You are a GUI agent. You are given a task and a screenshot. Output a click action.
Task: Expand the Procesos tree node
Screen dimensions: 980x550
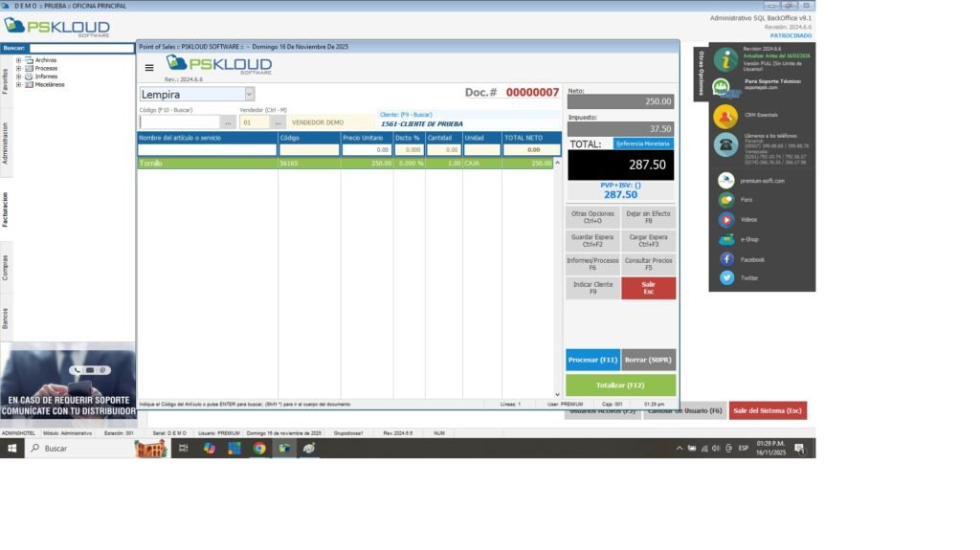[x=19, y=68]
